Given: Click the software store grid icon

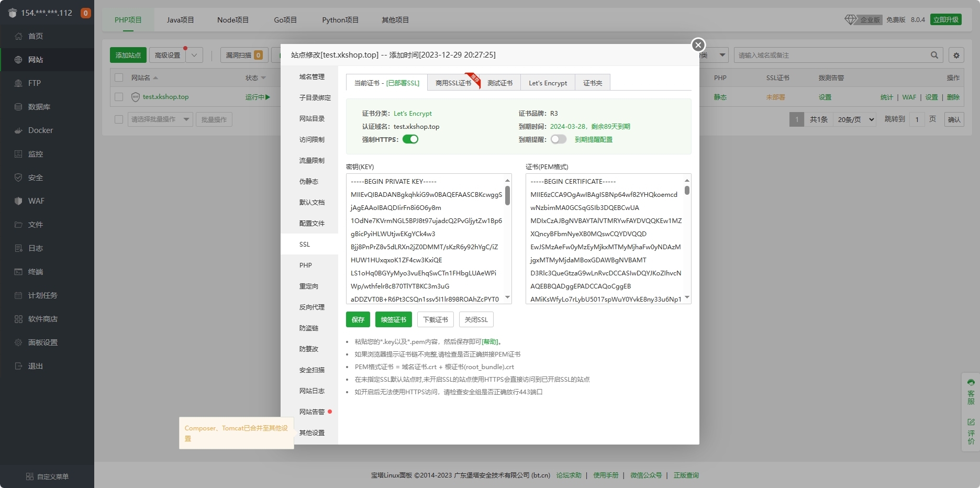Looking at the screenshot, I should (x=18, y=319).
